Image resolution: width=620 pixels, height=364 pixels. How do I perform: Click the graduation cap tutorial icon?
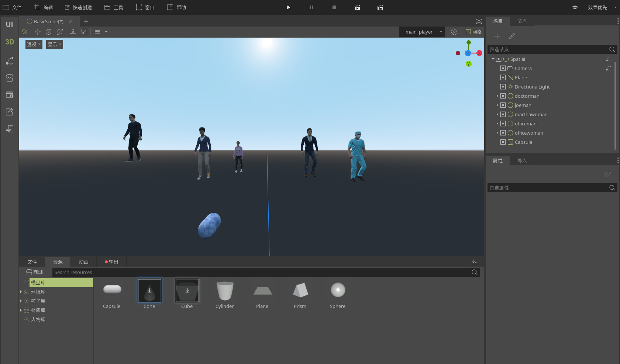pos(575,7)
